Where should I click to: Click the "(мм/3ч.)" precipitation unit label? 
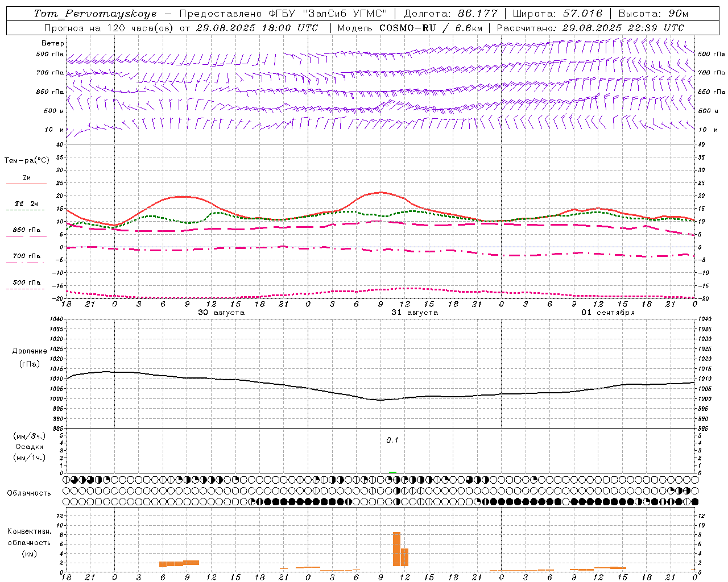click(29, 436)
